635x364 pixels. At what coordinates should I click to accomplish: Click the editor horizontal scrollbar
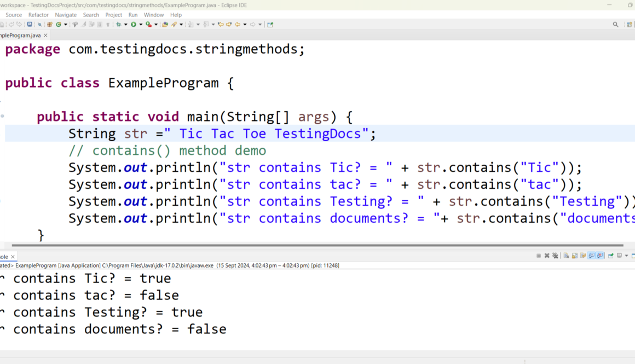point(317,245)
